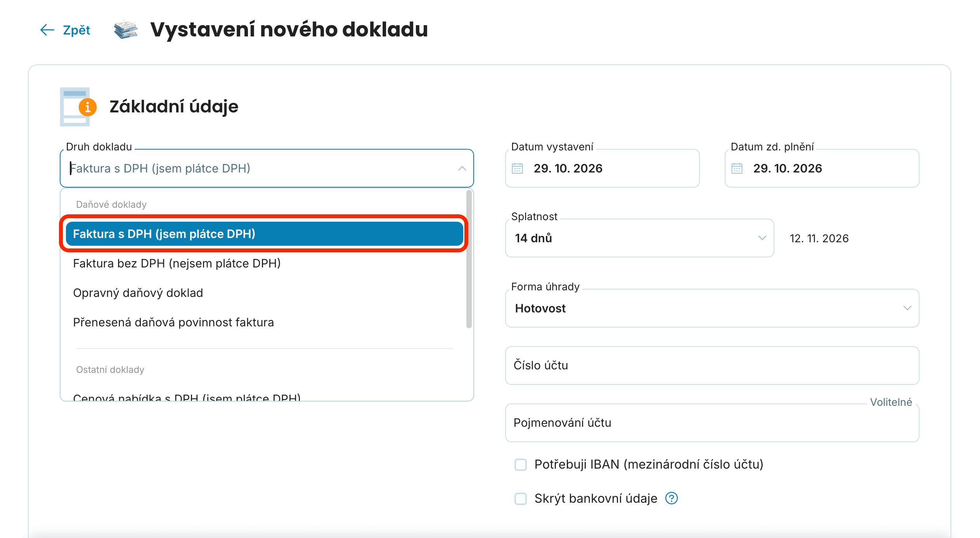
Task: Click the document stack icon beside page title
Action: 126,30
